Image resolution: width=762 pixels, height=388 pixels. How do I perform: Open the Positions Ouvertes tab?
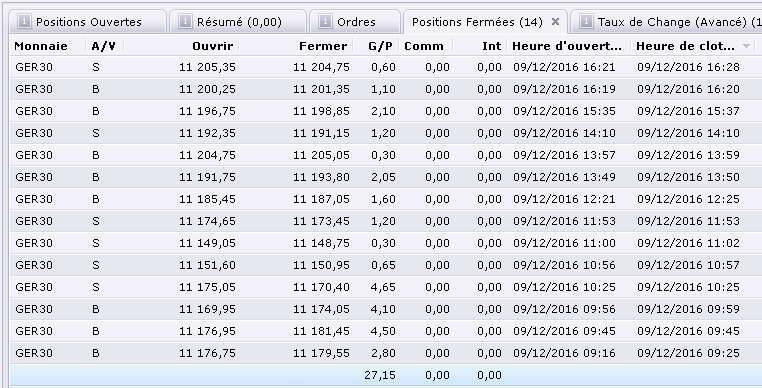[87, 22]
